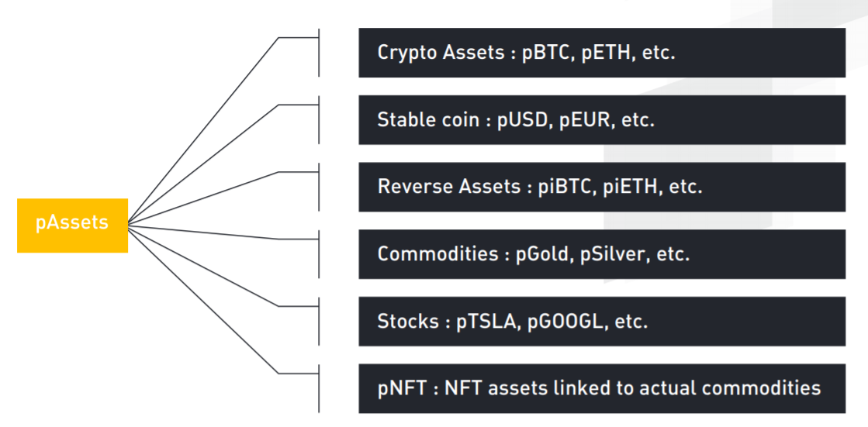The height and width of the screenshot is (427, 868).
Task: Click the yellow pAssets box
Action: click(72, 226)
